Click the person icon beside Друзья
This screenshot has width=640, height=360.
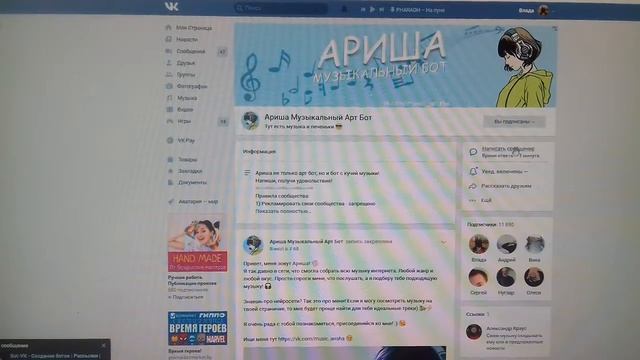(169, 62)
